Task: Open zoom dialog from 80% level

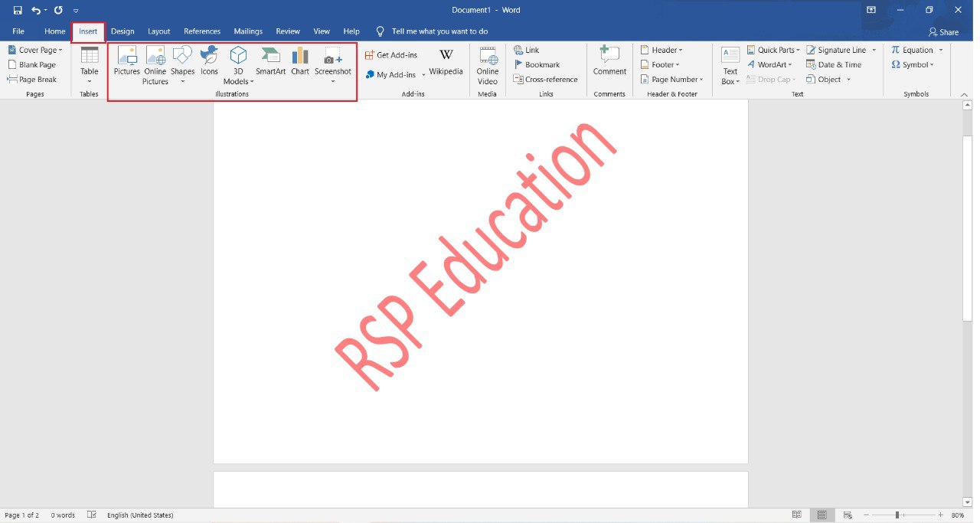Action: [958, 515]
